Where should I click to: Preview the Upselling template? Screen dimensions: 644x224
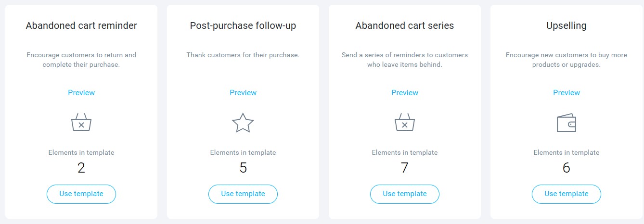pos(567,93)
